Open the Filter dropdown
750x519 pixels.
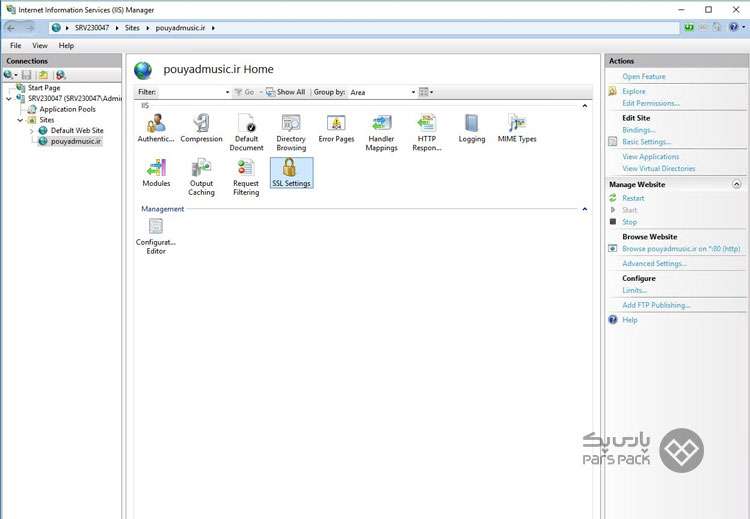pyautogui.click(x=227, y=92)
